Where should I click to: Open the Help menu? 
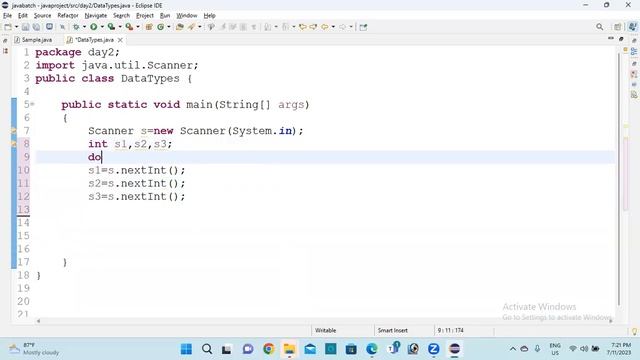pyautogui.click(x=209, y=16)
